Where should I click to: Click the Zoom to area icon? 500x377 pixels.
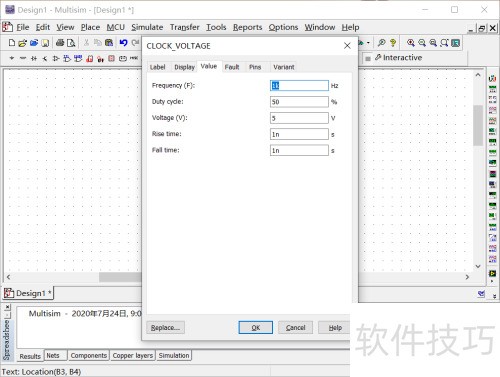[433, 43]
